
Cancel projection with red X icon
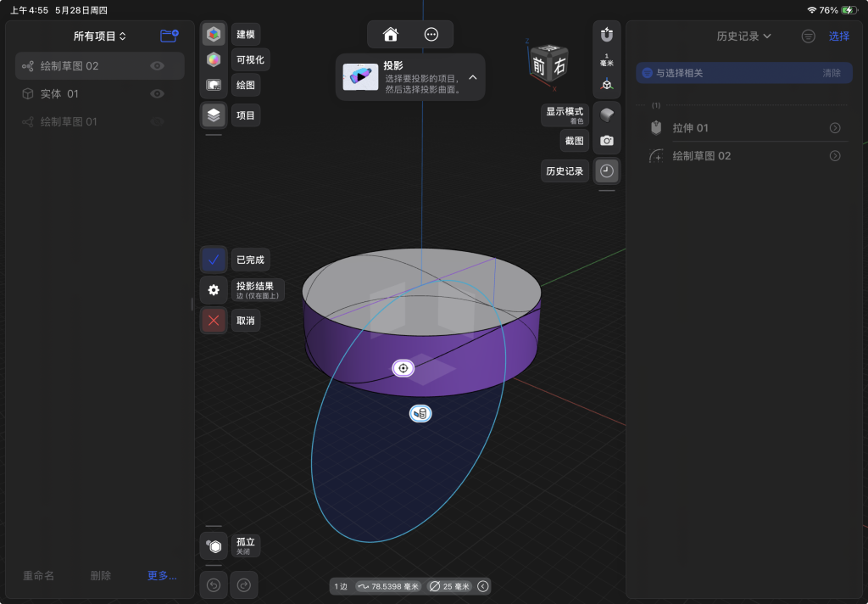214,321
